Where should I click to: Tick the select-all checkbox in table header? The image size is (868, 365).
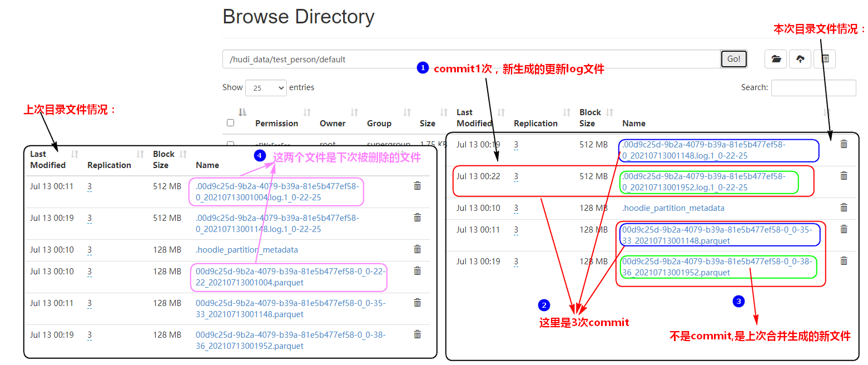tap(231, 123)
